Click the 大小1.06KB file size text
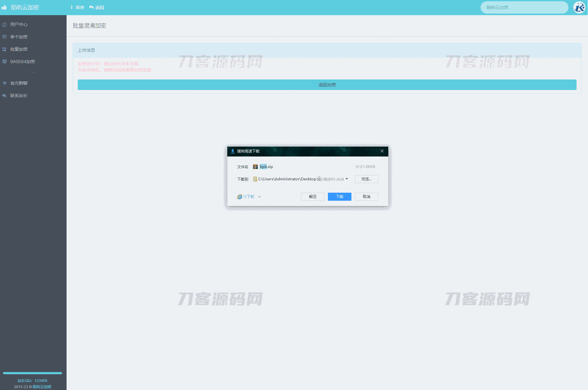The image size is (588, 390). pyautogui.click(x=365, y=167)
